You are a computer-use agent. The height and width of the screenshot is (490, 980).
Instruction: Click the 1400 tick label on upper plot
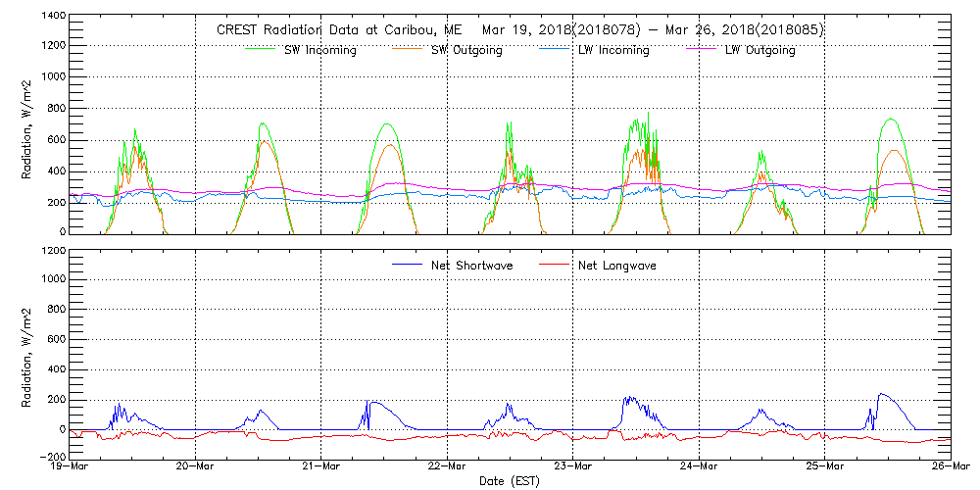tap(52, 16)
